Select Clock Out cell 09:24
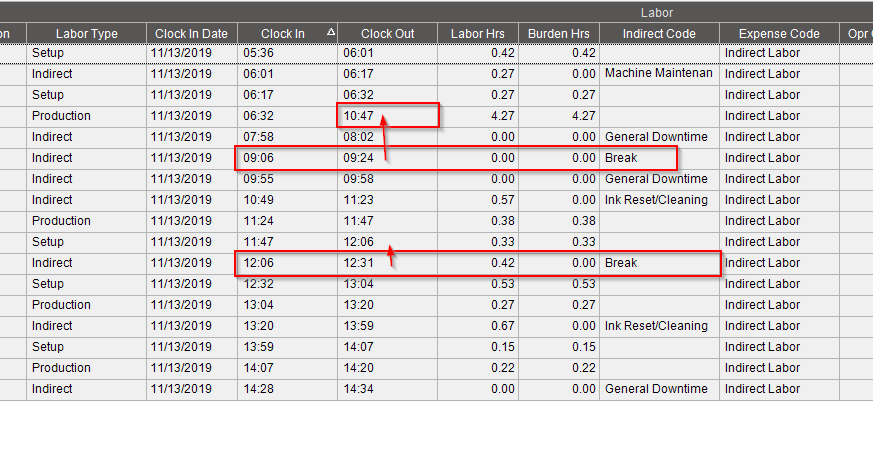Screen dimensions: 873x470 coord(388,158)
